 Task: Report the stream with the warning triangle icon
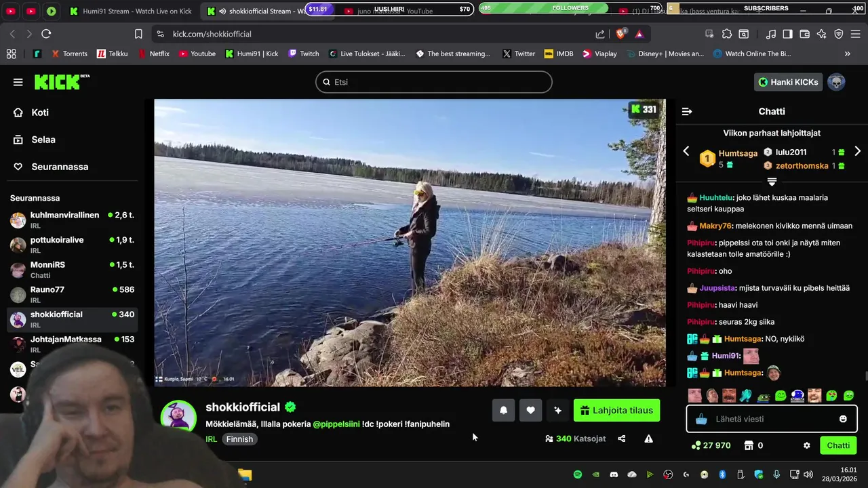pyautogui.click(x=648, y=439)
